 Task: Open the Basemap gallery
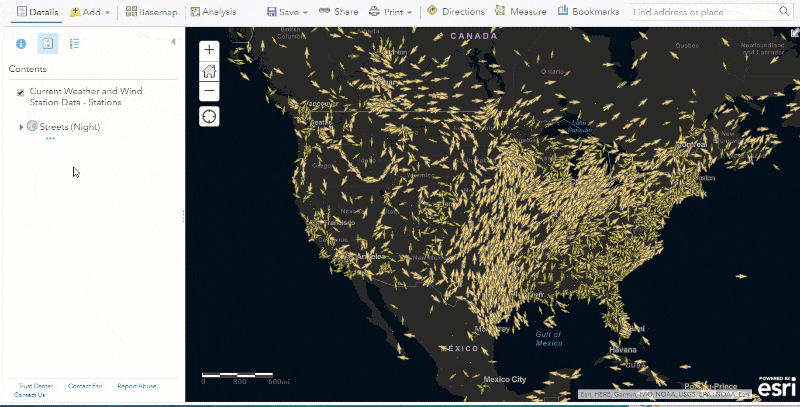coord(152,12)
